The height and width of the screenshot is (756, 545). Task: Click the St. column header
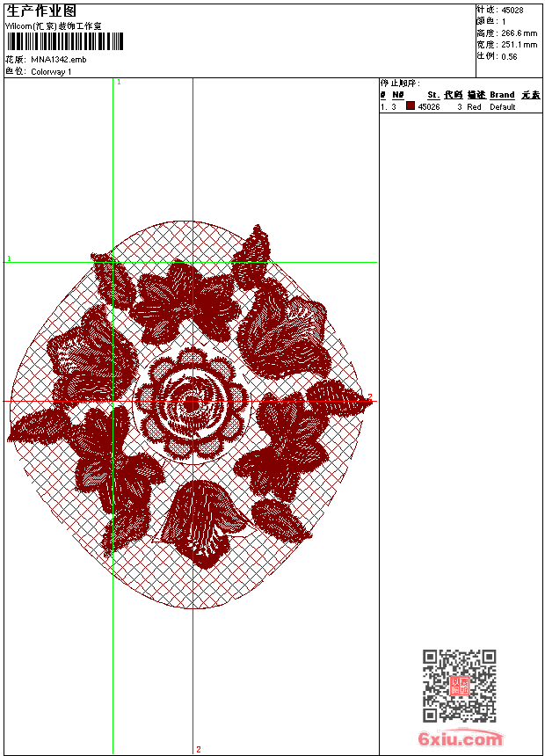[433, 95]
